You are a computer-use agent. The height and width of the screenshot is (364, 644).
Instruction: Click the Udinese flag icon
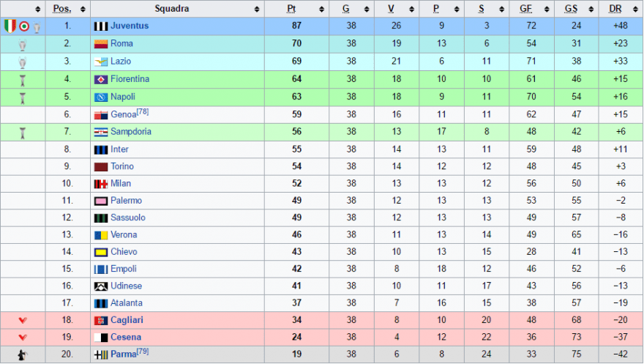(x=101, y=286)
